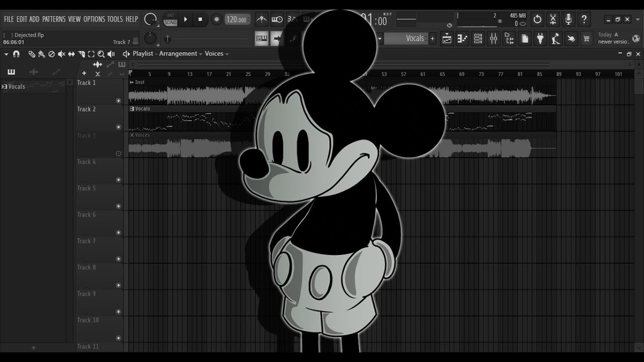
Task: Open the HELP menu
Action: (x=131, y=19)
